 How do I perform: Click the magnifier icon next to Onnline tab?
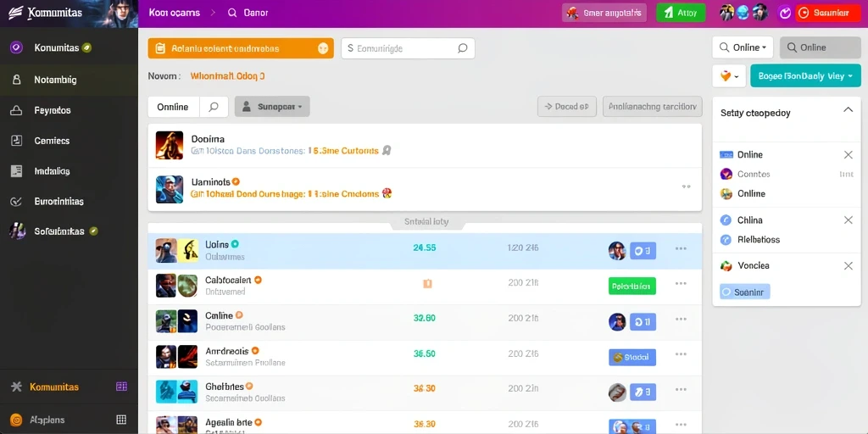(214, 107)
